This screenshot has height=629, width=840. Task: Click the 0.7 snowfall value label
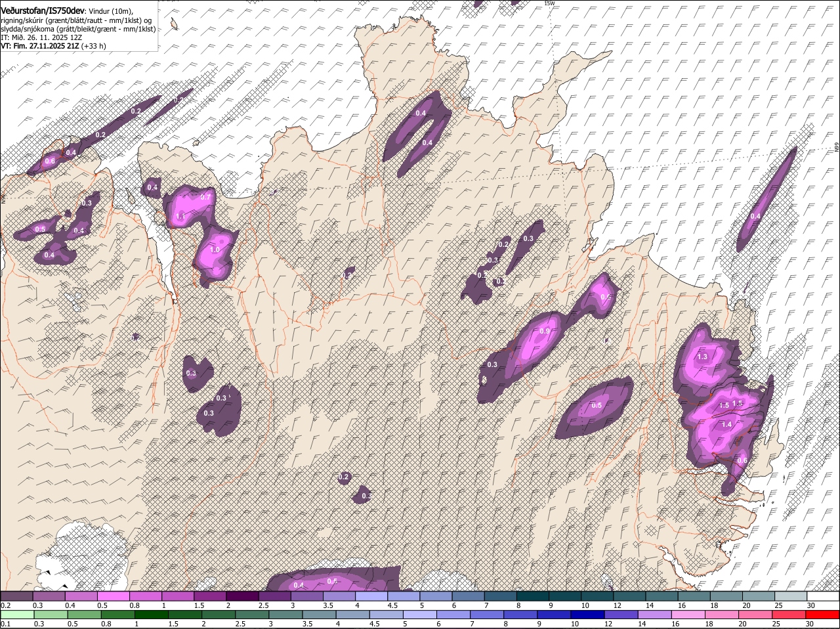click(205, 197)
